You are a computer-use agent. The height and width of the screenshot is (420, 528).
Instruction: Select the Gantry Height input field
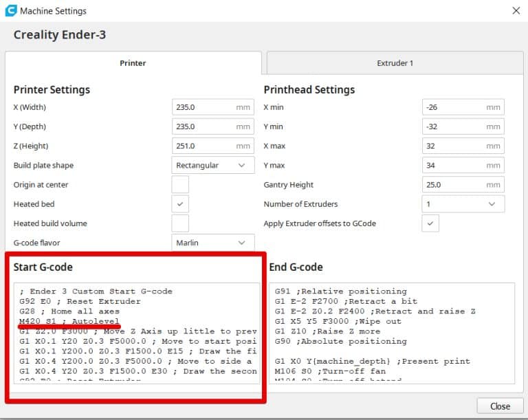tap(454, 185)
